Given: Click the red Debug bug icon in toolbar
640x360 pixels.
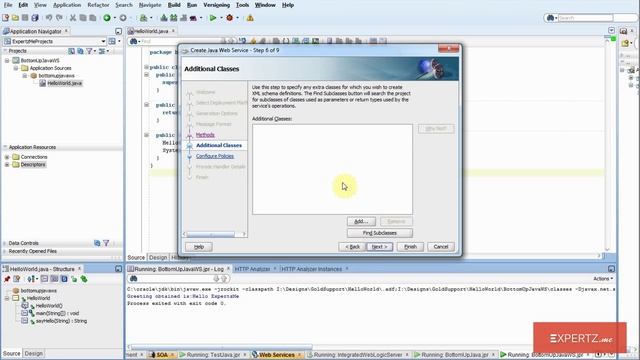Looking at the screenshot, I should click(229, 18).
